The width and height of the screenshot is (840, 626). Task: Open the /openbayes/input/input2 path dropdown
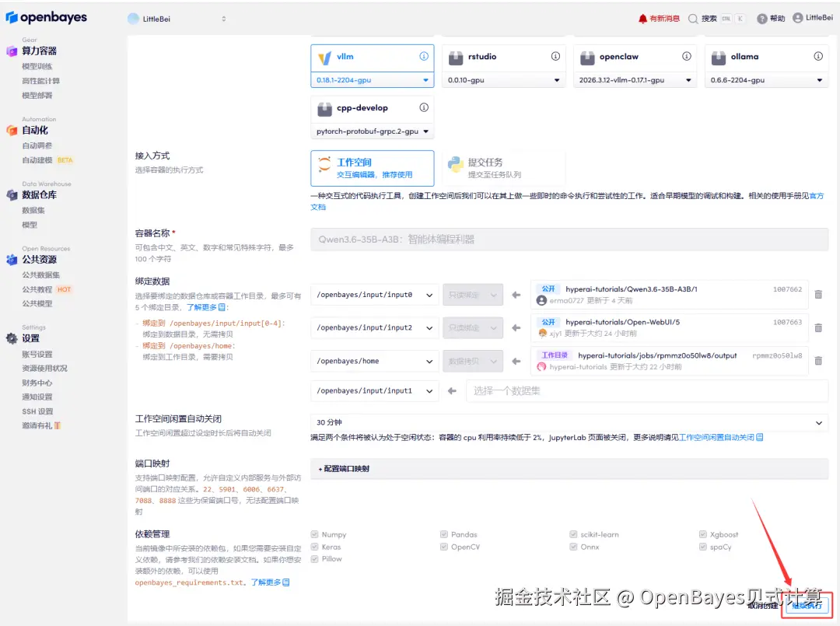click(374, 327)
